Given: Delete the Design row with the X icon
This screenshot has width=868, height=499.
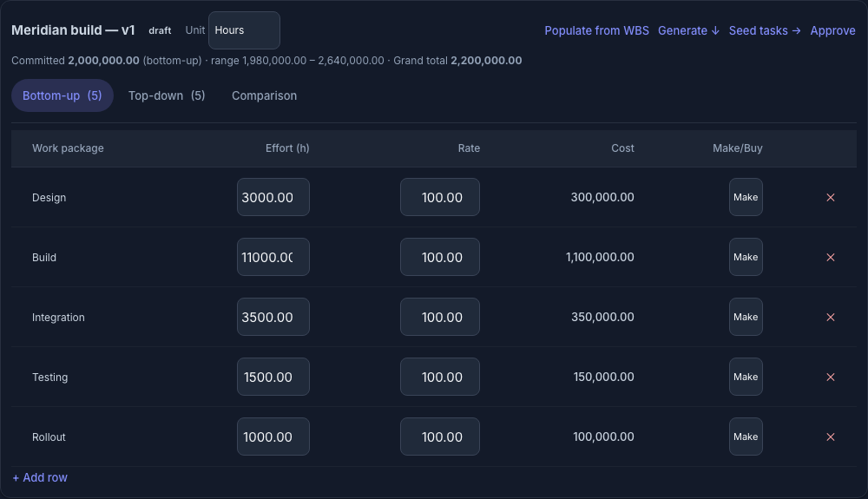Looking at the screenshot, I should pyautogui.click(x=831, y=198).
